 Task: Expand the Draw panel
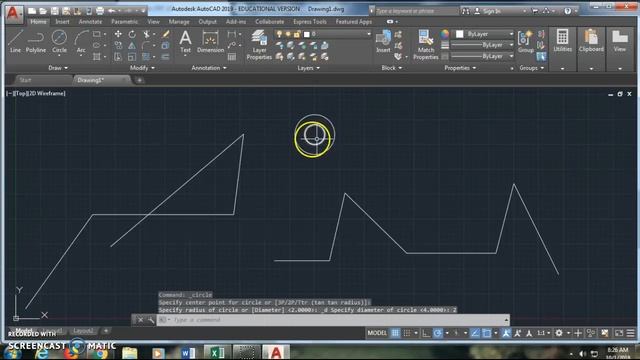click(58, 68)
